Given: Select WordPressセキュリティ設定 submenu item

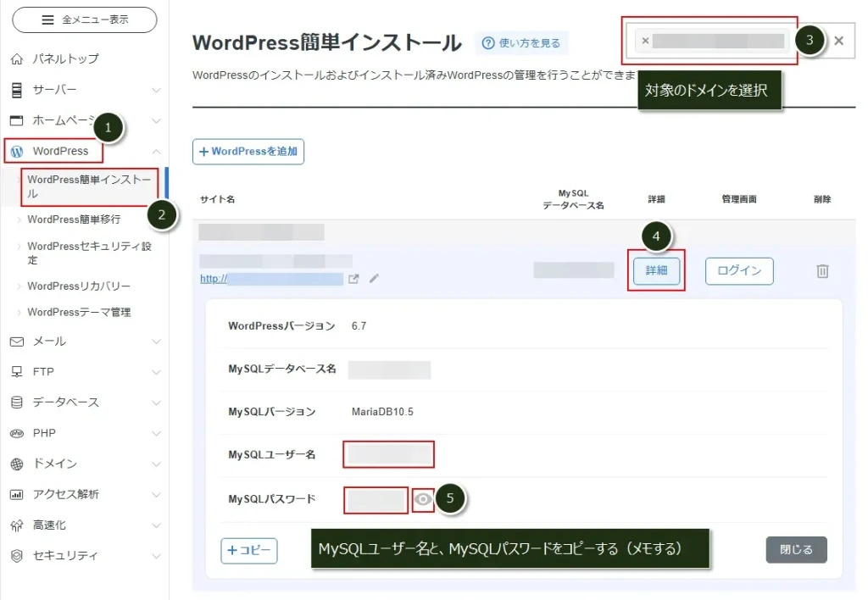Looking at the screenshot, I should pos(89,253).
